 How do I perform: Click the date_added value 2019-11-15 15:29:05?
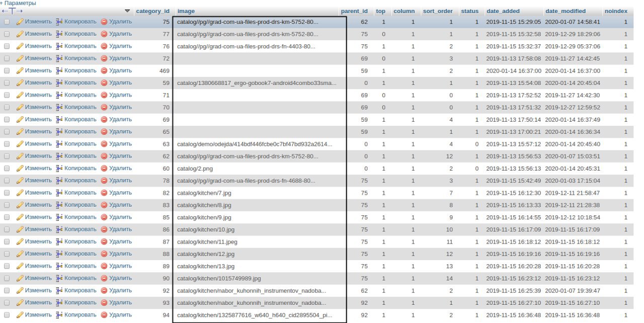513,22
